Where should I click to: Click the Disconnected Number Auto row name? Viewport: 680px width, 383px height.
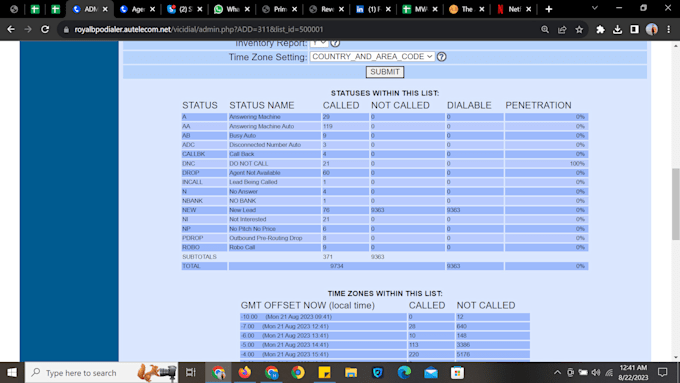point(265,145)
